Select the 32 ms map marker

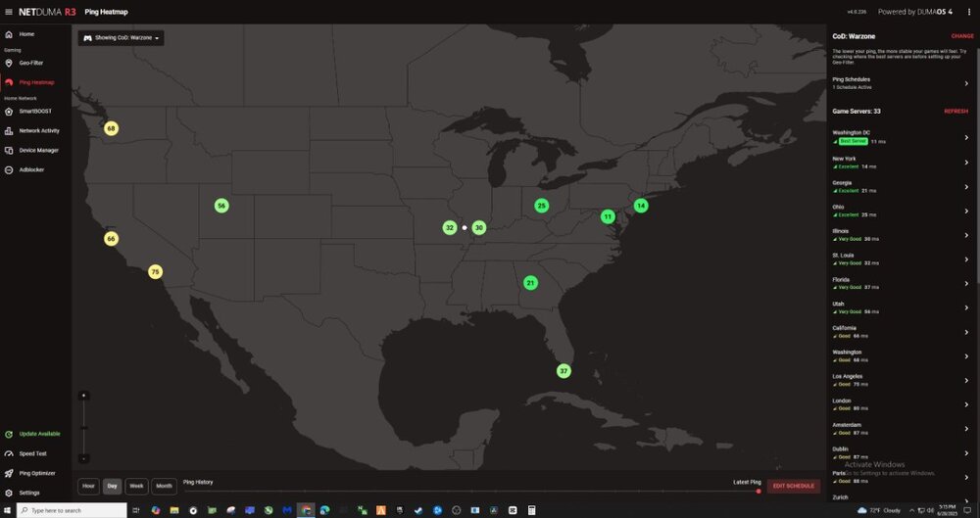coord(450,227)
